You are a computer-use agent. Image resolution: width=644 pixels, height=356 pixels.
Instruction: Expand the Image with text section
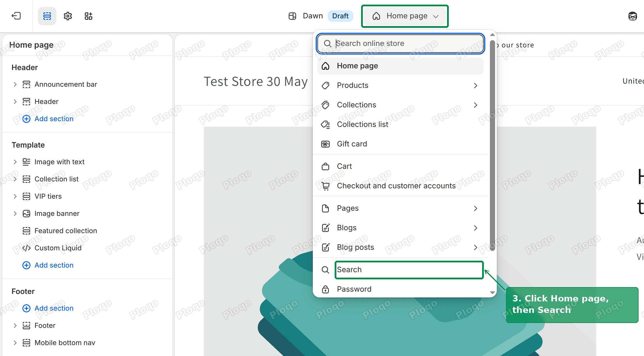(15, 162)
